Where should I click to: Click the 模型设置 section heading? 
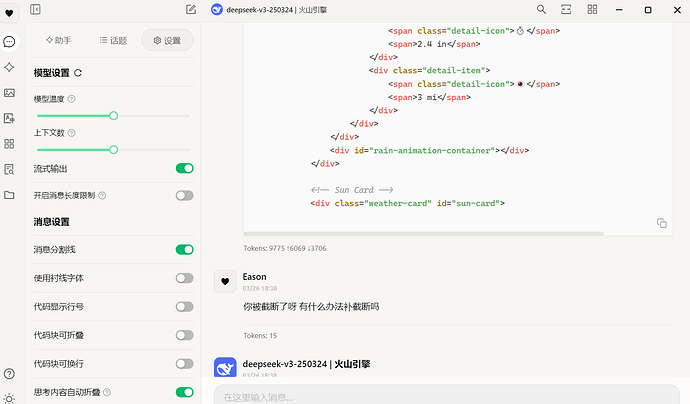point(51,73)
